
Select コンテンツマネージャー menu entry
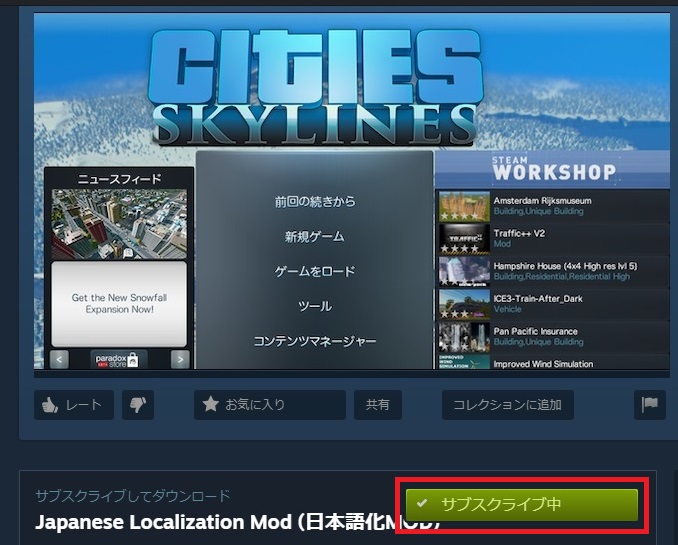(x=315, y=341)
